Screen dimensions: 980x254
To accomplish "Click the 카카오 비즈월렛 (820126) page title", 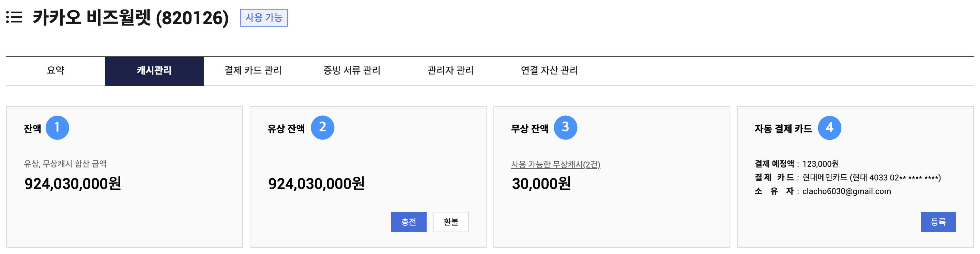I will tap(131, 18).
